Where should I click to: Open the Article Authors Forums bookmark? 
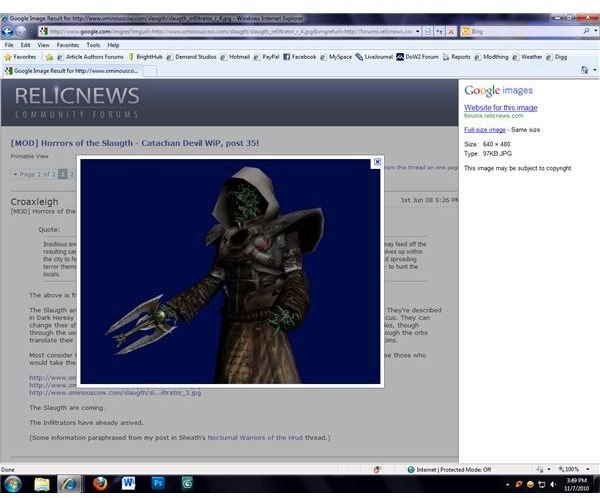90,57
